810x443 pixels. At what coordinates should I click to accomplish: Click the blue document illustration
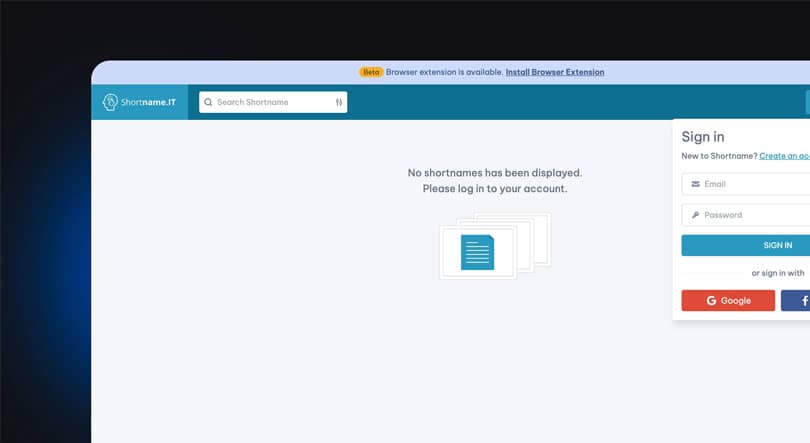pos(477,252)
